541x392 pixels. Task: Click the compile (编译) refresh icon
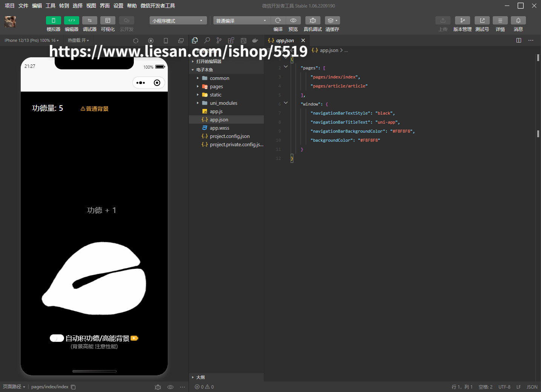[278, 20]
